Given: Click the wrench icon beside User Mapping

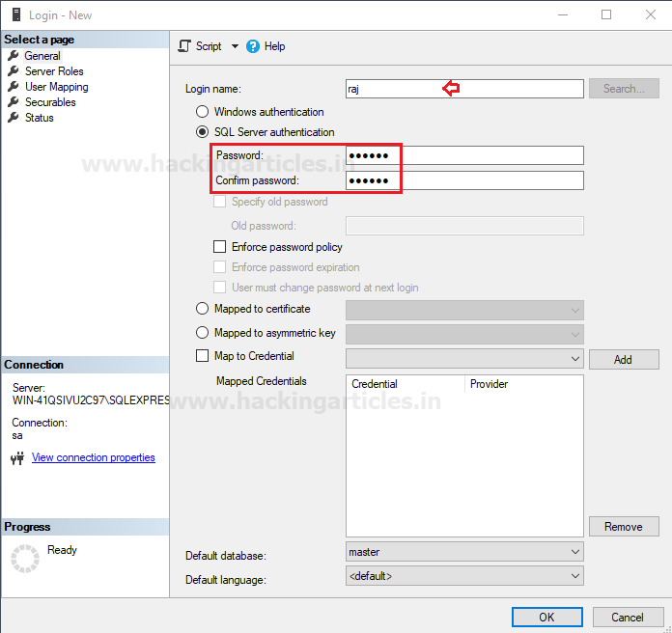Looking at the screenshot, I should coord(14,86).
